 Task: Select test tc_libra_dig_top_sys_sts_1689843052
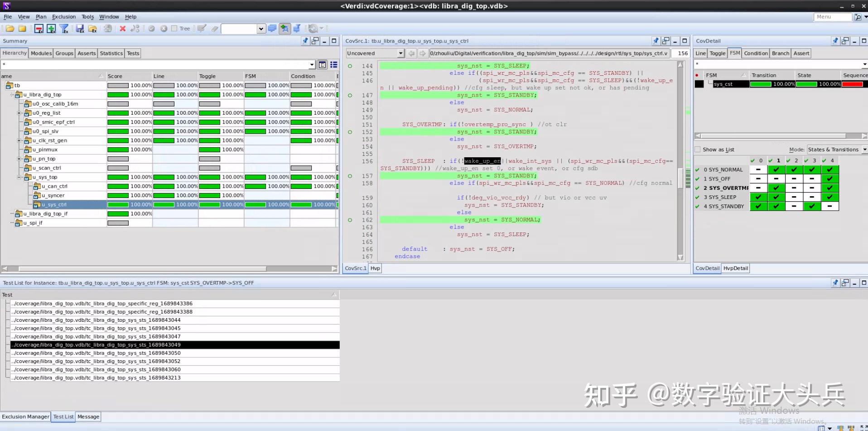pos(175,362)
